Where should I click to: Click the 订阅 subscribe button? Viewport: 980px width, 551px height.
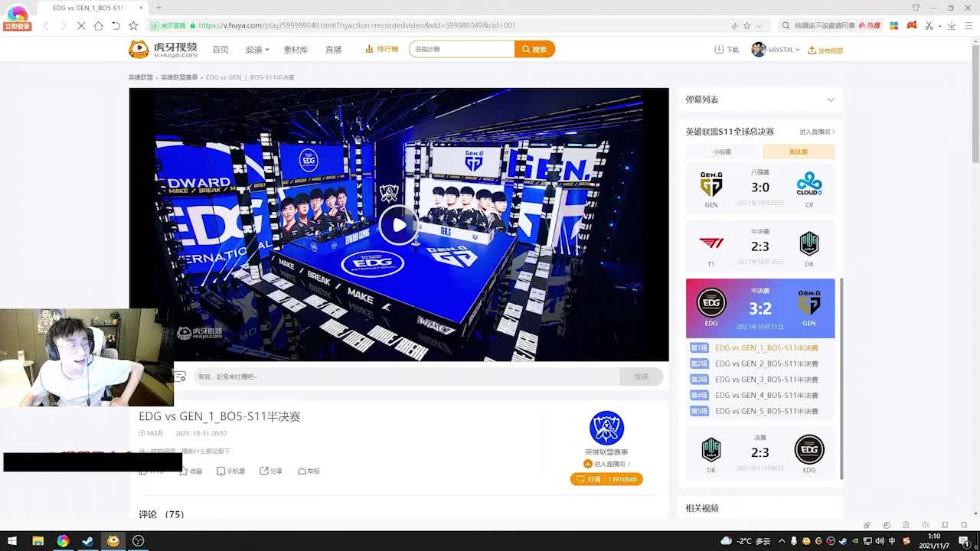pos(606,479)
